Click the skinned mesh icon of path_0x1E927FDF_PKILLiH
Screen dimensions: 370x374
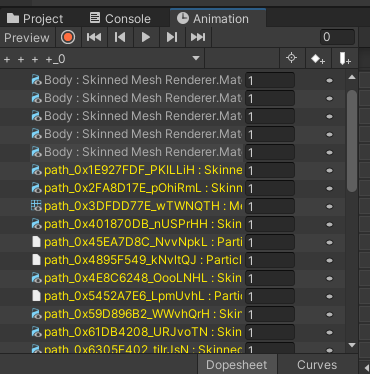tap(36, 170)
